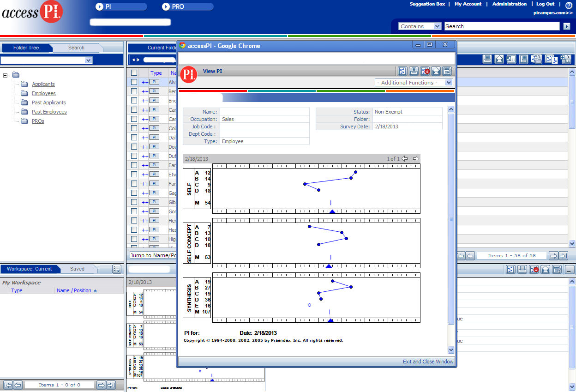Click the email icon in View PI popup
576x392 pixels.
436,71
